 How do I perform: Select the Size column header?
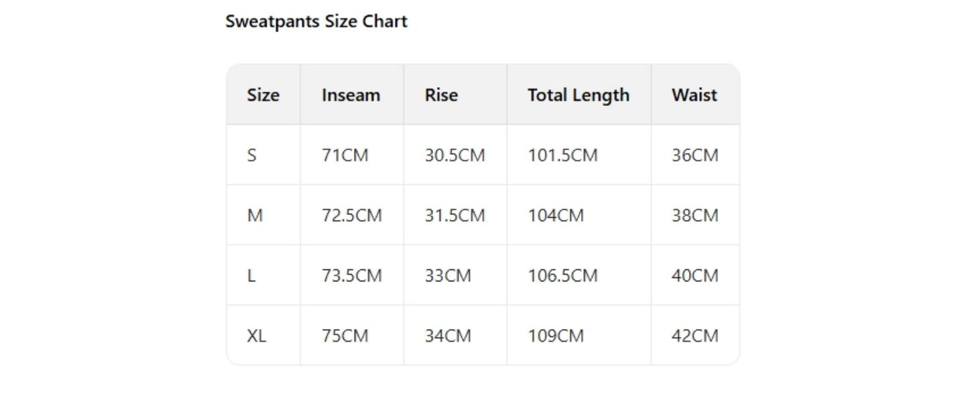coord(263,95)
